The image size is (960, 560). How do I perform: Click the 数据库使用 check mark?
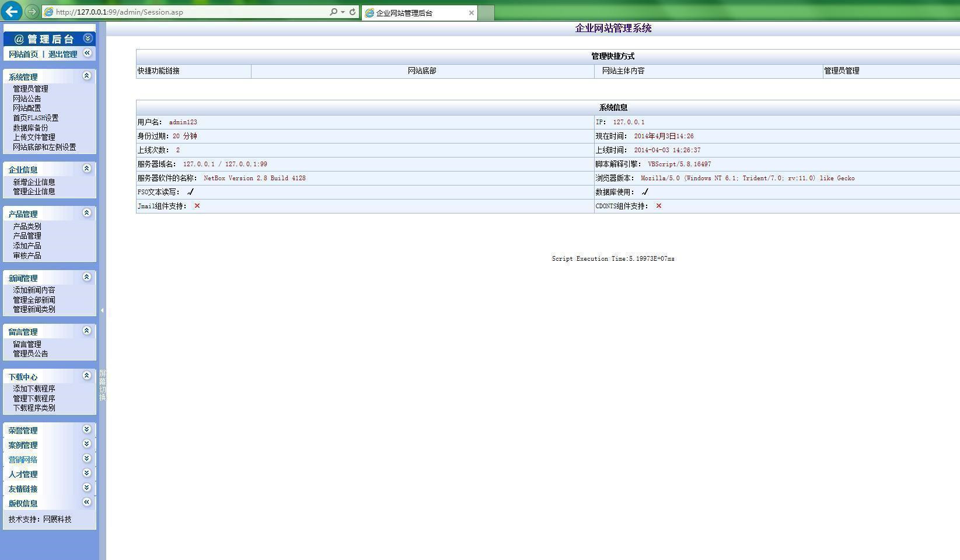point(645,192)
